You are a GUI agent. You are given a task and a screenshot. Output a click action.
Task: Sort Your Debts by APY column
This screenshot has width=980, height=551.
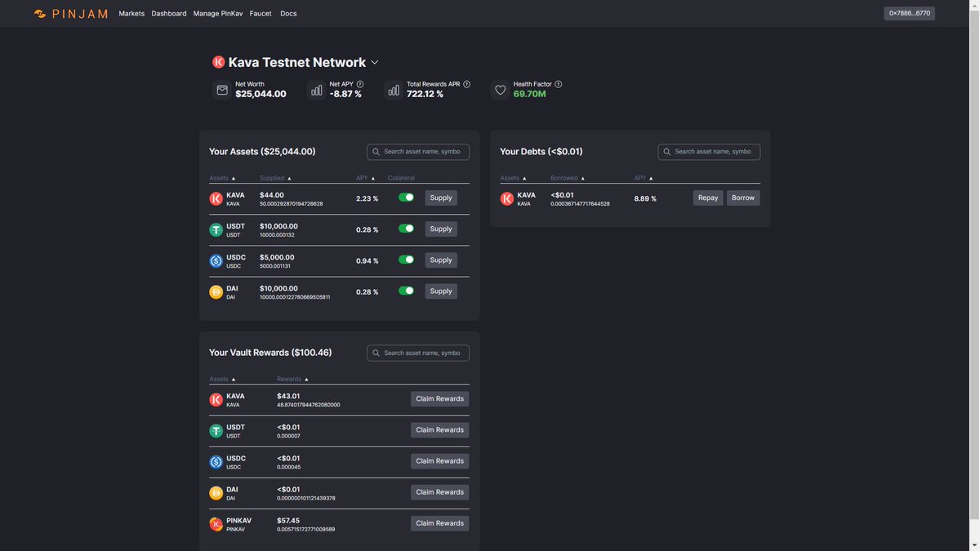[x=644, y=178]
